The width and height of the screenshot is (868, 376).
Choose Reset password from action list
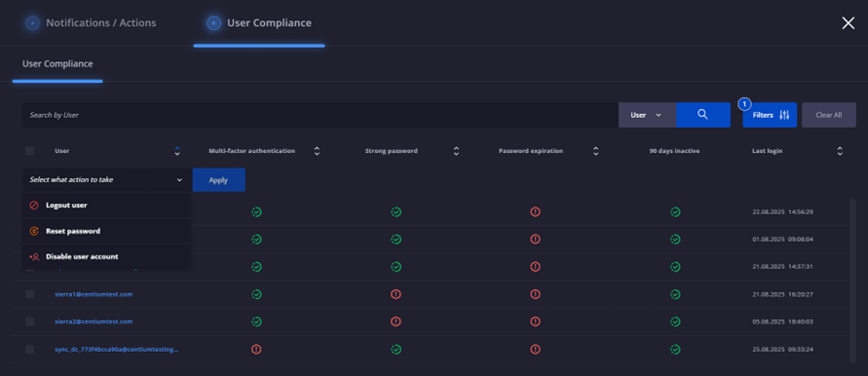(107, 231)
